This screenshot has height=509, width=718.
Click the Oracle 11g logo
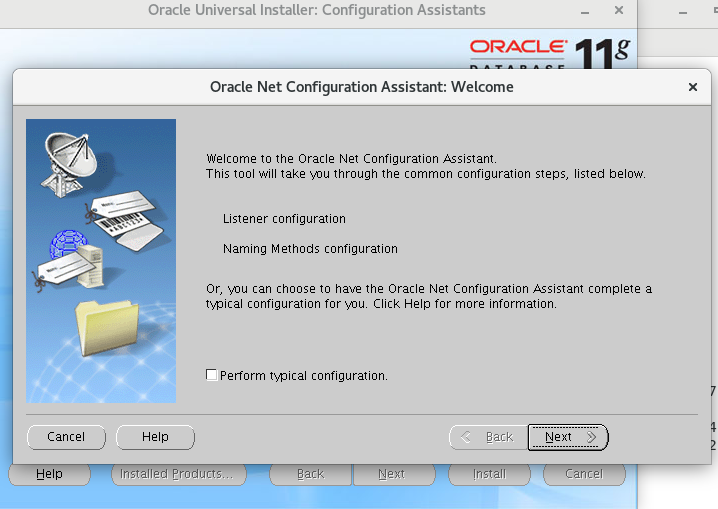[x=550, y=52]
